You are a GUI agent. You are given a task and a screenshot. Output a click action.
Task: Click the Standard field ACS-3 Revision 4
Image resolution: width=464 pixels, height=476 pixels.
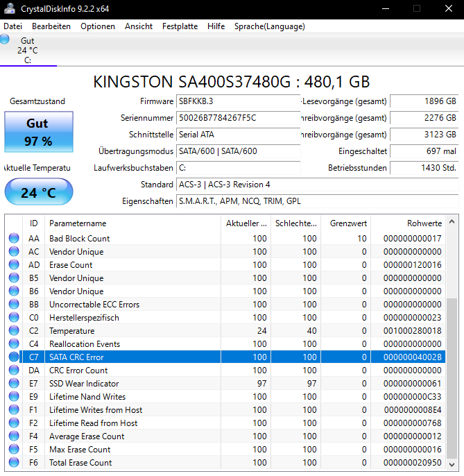(x=318, y=185)
